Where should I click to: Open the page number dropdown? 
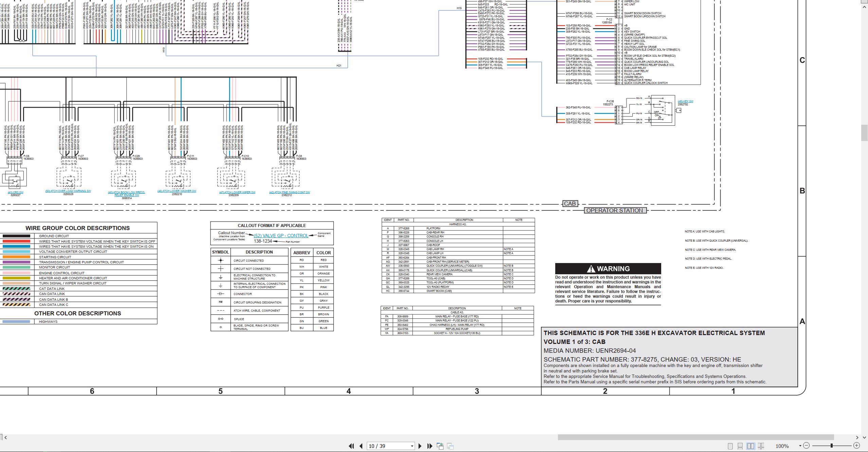tap(412, 446)
